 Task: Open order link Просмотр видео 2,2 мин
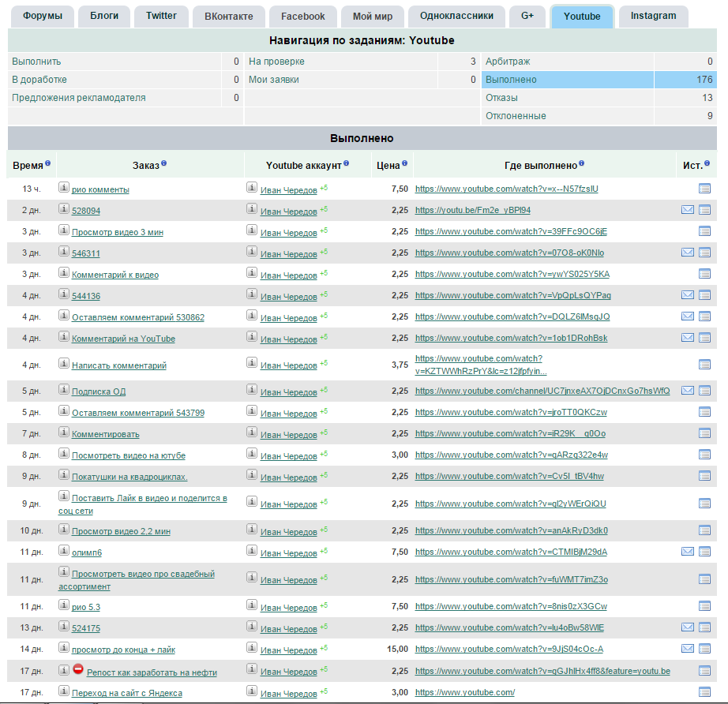tap(121, 531)
